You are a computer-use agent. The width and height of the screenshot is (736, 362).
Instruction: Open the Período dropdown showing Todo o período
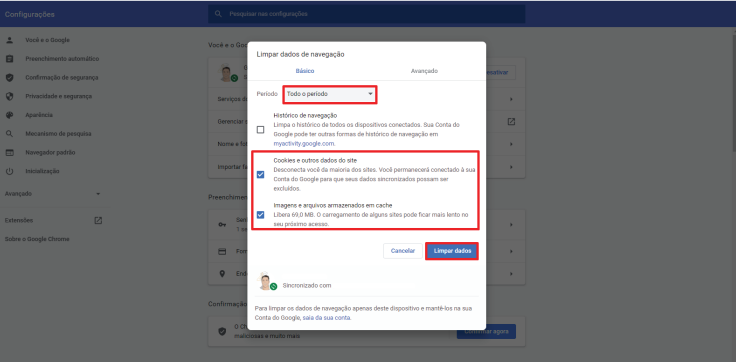[x=330, y=94]
